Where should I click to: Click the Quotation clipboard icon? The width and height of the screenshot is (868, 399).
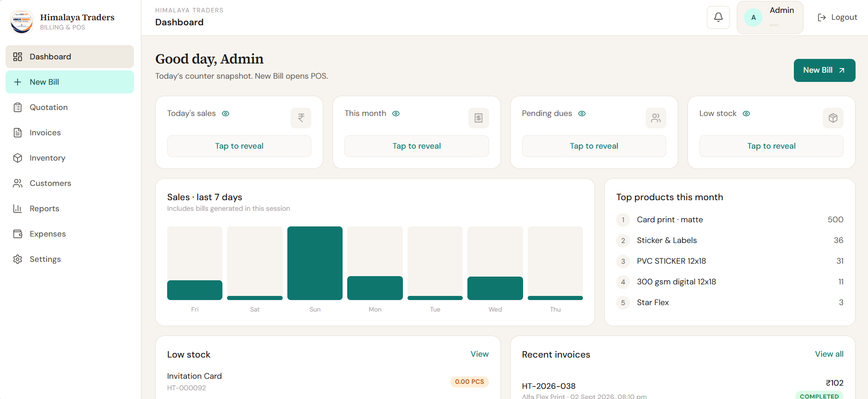click(17, 107)
